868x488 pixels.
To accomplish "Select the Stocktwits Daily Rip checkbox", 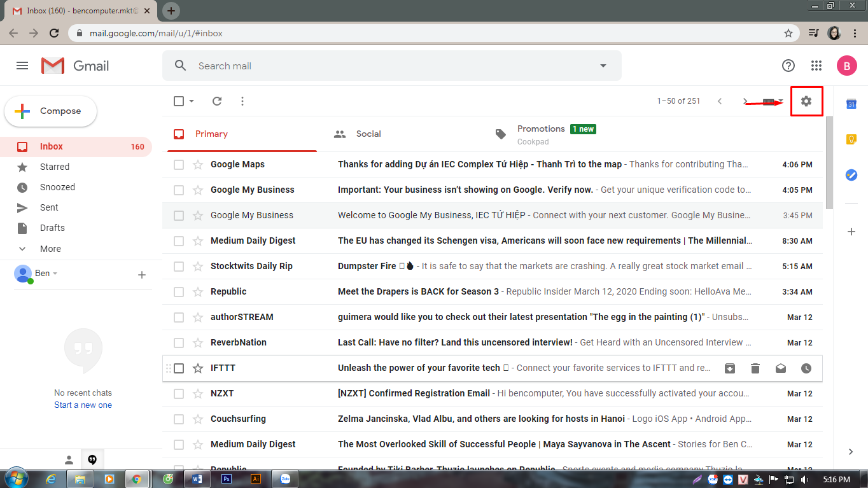I will tap(179, 266).
